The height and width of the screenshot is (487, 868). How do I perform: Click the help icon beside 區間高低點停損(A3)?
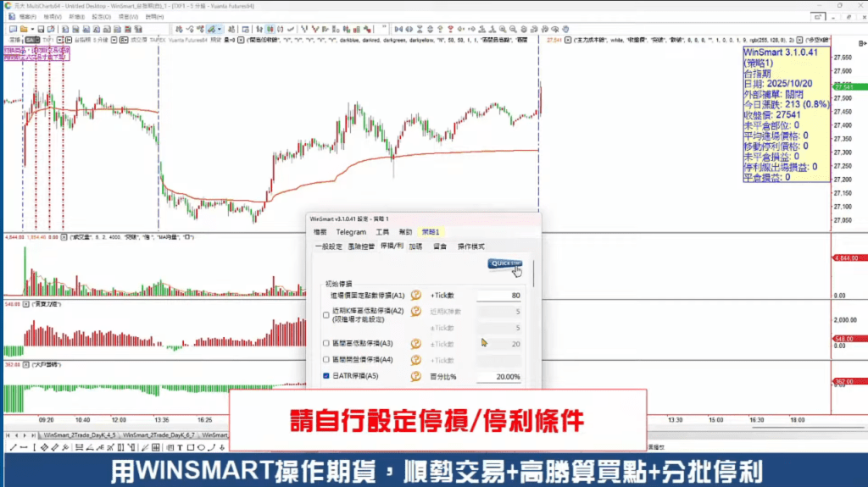tap(416, 344)
